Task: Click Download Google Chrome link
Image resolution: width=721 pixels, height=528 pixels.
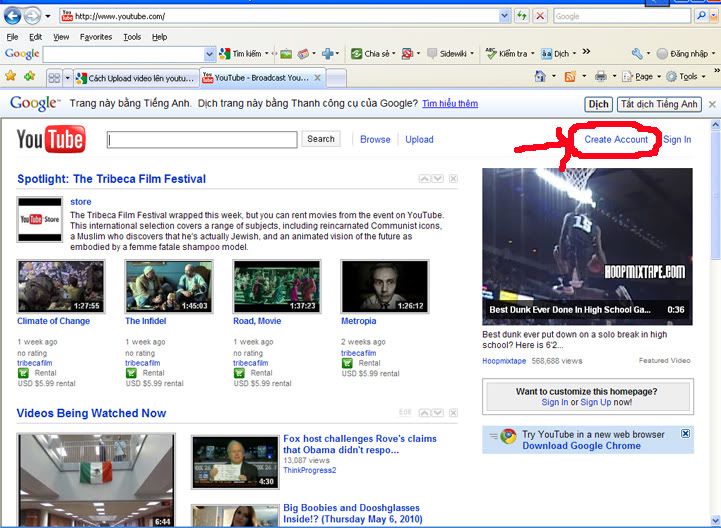Action: coord(581,446)
